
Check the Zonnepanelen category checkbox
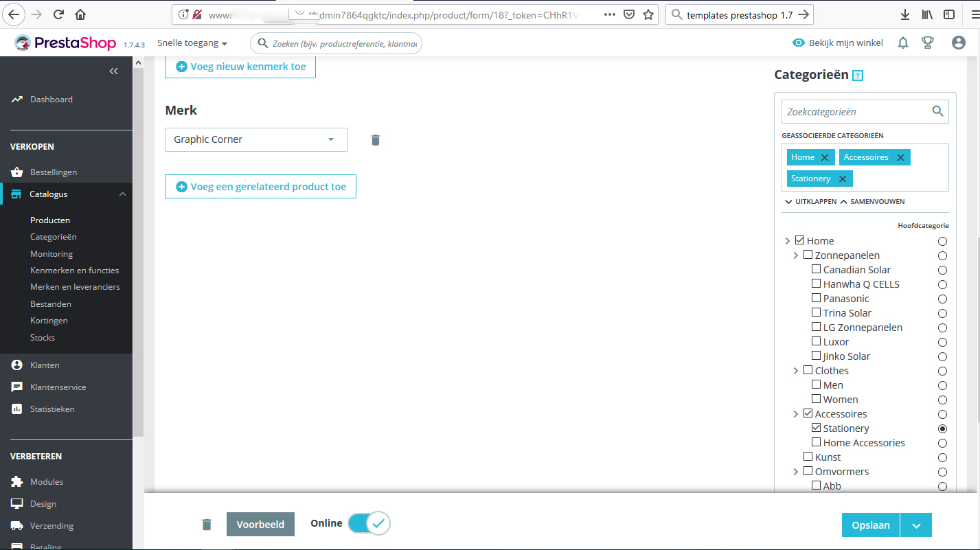[808, 255]
